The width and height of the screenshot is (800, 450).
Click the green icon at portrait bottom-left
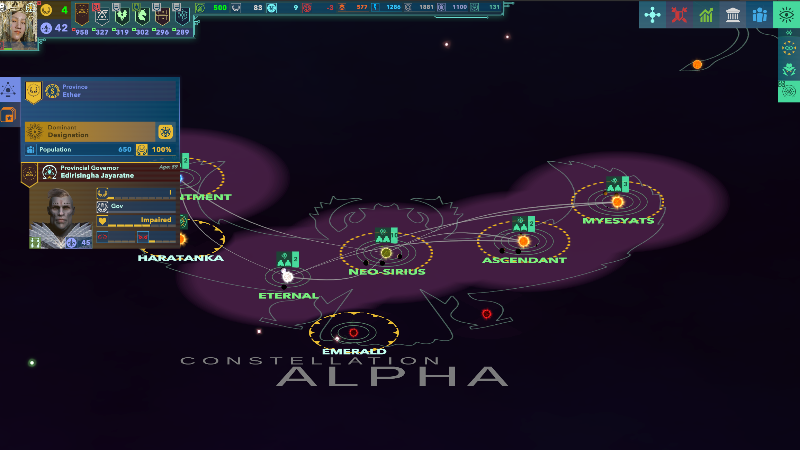coord(35,242)
